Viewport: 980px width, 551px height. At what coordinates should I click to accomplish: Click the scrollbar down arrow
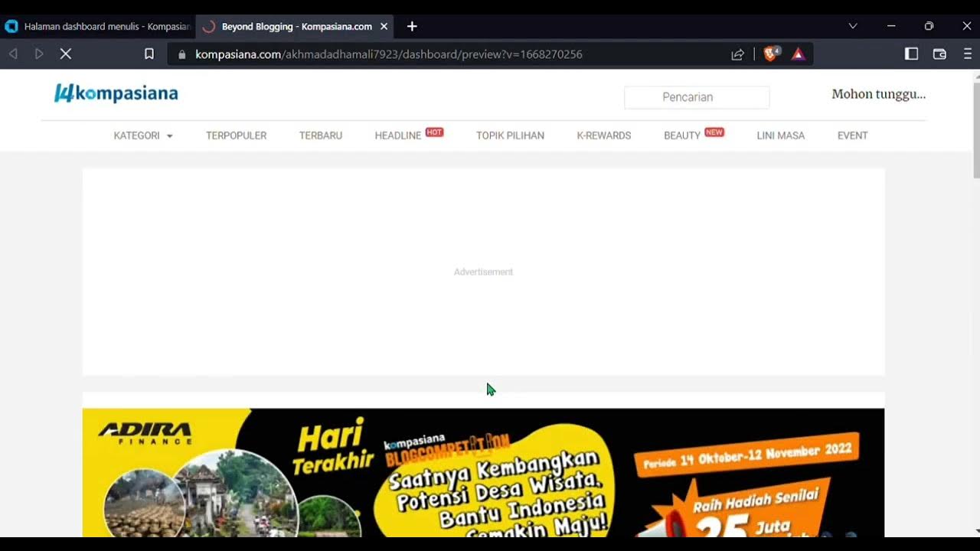coord(976,531)
